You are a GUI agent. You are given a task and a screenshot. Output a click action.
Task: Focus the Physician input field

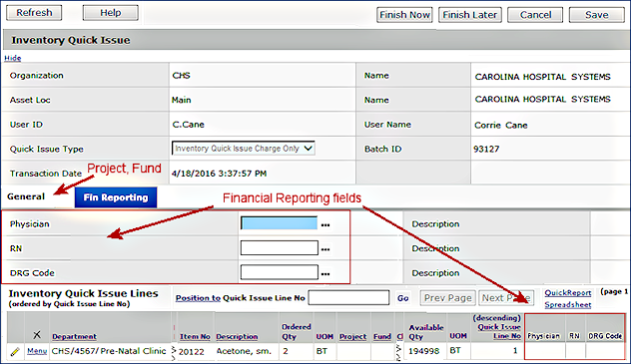(279, 223)
